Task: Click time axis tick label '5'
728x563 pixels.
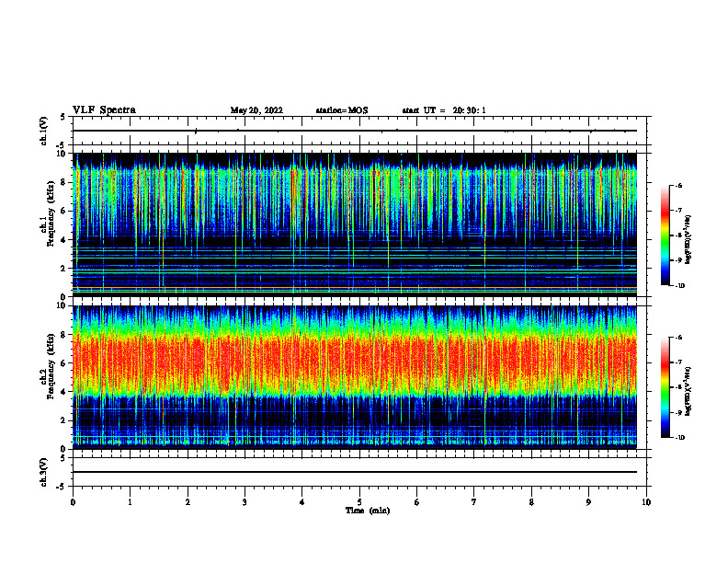Action: click(x=359, y=502)
